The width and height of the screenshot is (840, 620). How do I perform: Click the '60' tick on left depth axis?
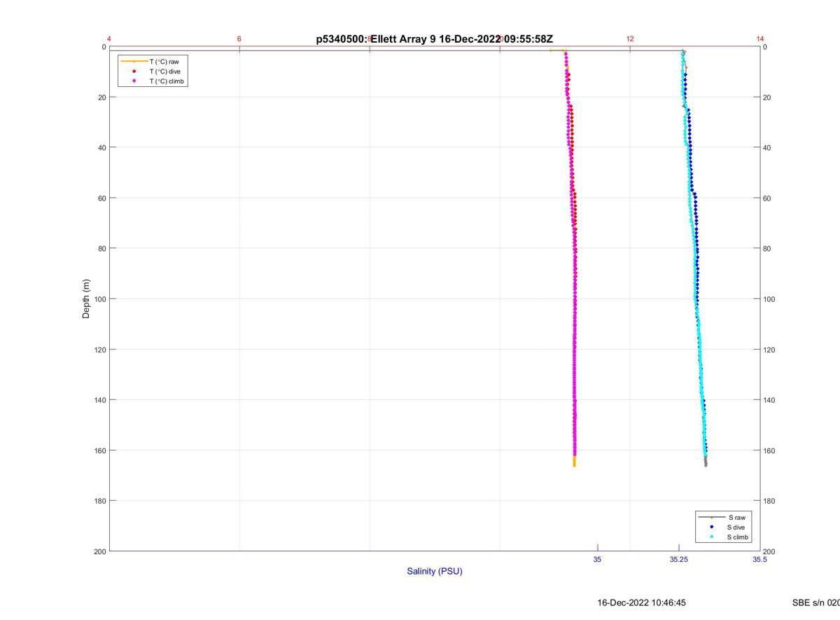(x=101, y=198)
